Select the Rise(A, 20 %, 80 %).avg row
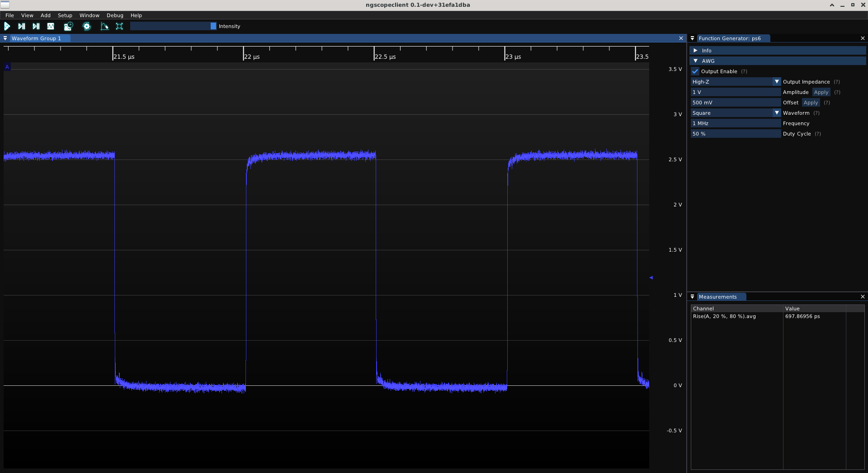The width and height of the screenshot is (868, 473). tap(724, 316)
